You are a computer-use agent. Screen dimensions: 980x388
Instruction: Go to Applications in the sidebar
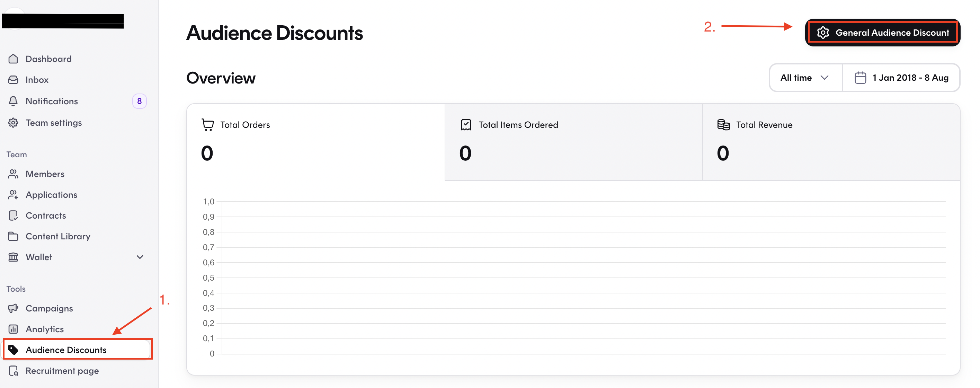51,195
